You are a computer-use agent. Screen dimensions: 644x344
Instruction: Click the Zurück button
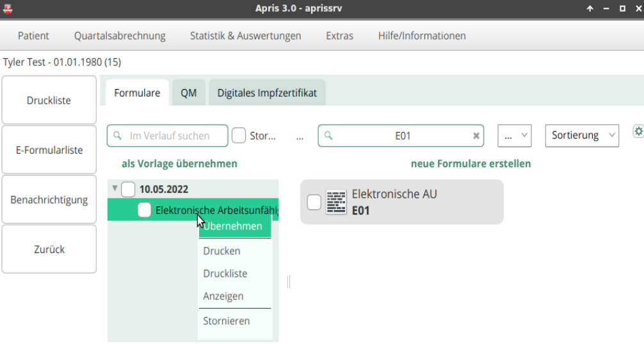(49, 249)
